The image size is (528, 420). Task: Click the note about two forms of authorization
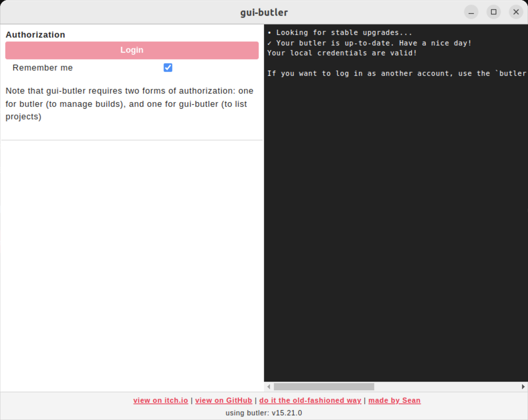[129, 104]
